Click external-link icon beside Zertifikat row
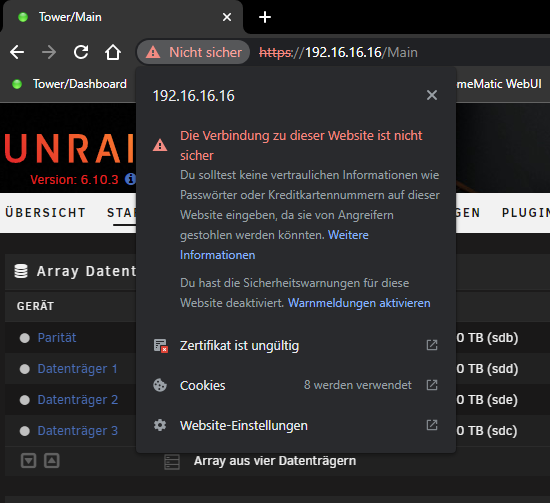The width and height of the screenshot is (550, 503). tap(432, 345)
